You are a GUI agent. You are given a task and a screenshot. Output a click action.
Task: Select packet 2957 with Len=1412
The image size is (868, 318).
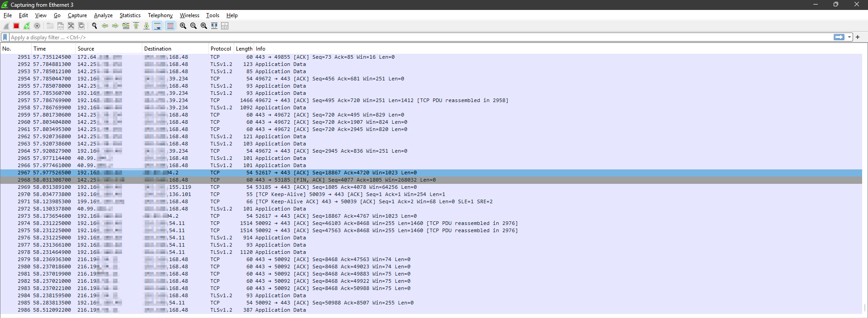tap(431, 100)
